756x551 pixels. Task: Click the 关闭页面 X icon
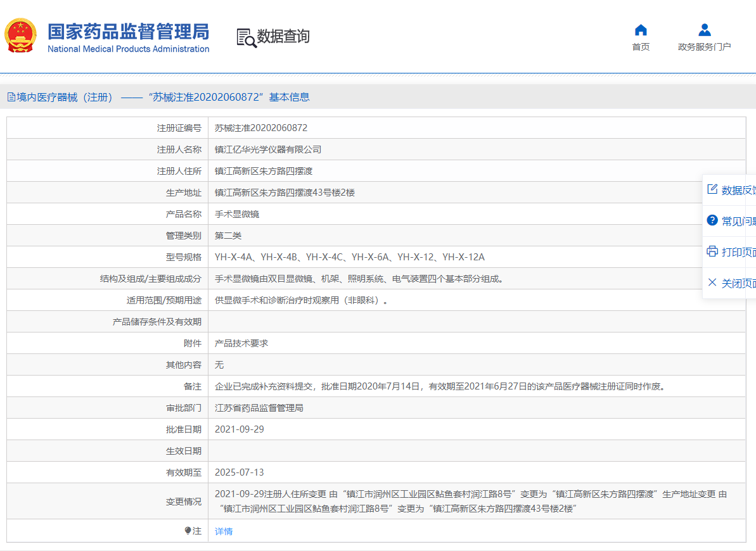pyautogui.click(x=712, y=282)
